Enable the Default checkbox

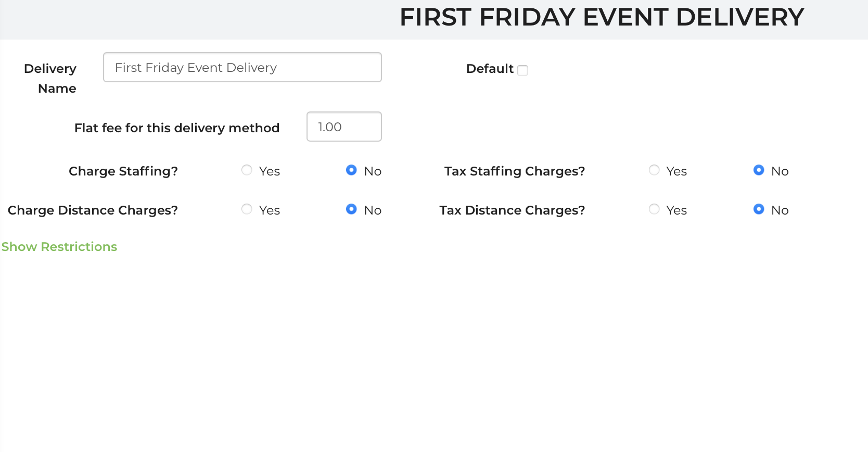pos(523,70)
